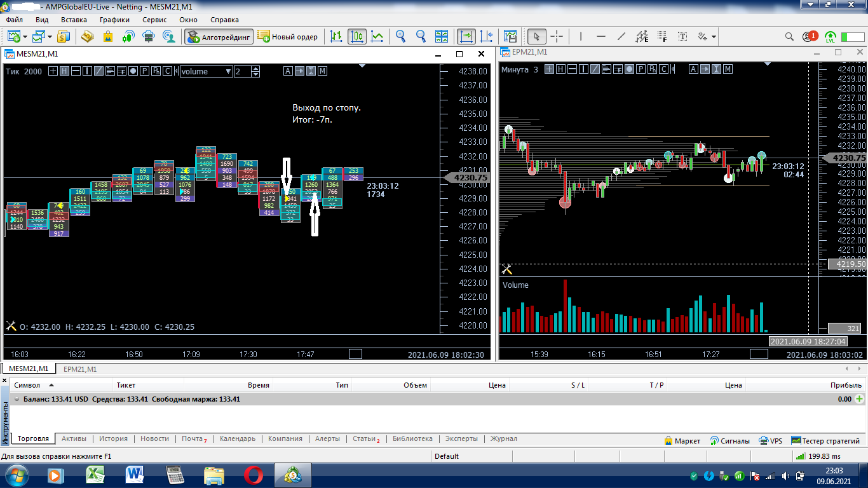
Task: Switch chart to bar chart mode
Action: point(336,36)
